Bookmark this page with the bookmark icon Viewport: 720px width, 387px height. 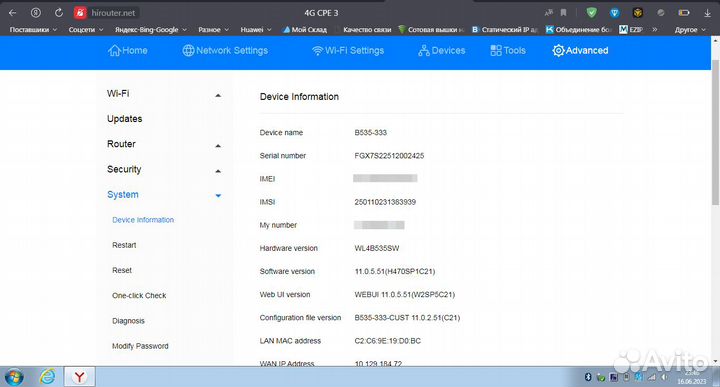tap(563, 13)
